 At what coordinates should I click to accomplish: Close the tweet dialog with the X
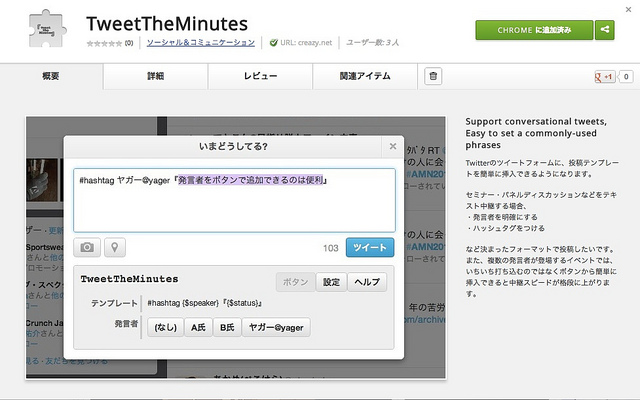(x=393, y=147)
